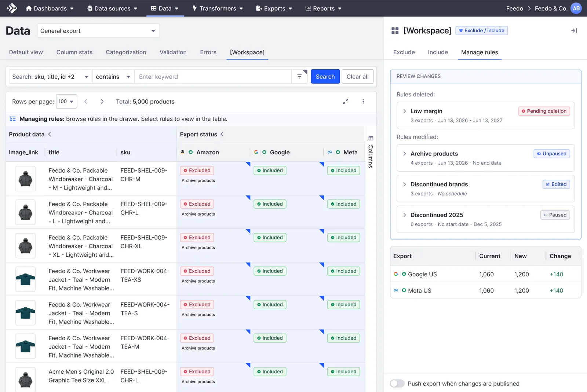Open the contains operator dropdown

113,77
